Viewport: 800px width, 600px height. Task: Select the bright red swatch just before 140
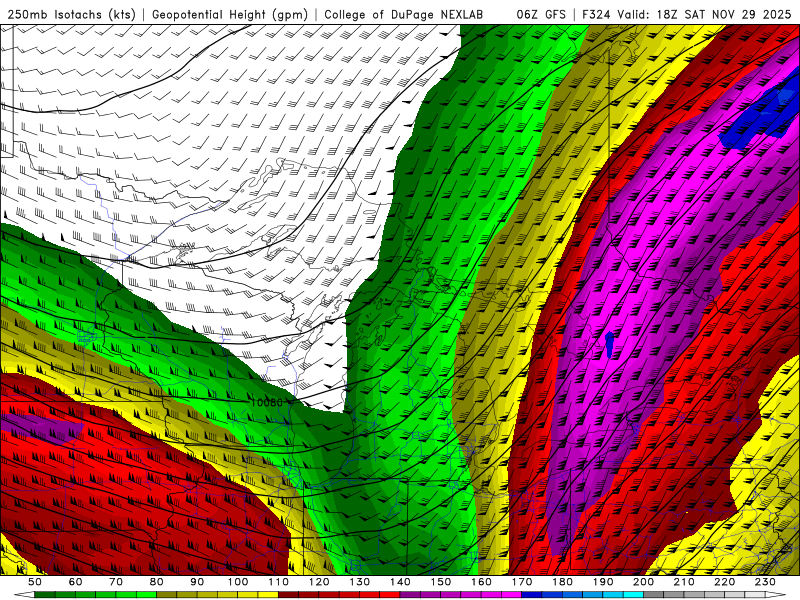390,594
